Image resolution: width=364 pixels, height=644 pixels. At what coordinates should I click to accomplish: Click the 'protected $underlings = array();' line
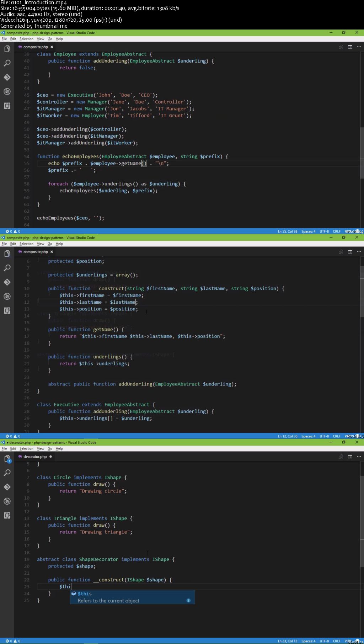tap(93, 275)
